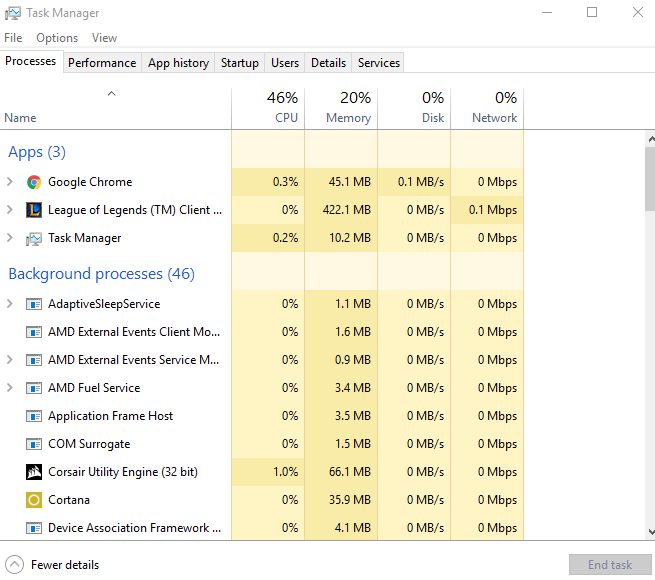655x580 pixels.
Task: Switch to the Startup tab
Action: (240, 63)
